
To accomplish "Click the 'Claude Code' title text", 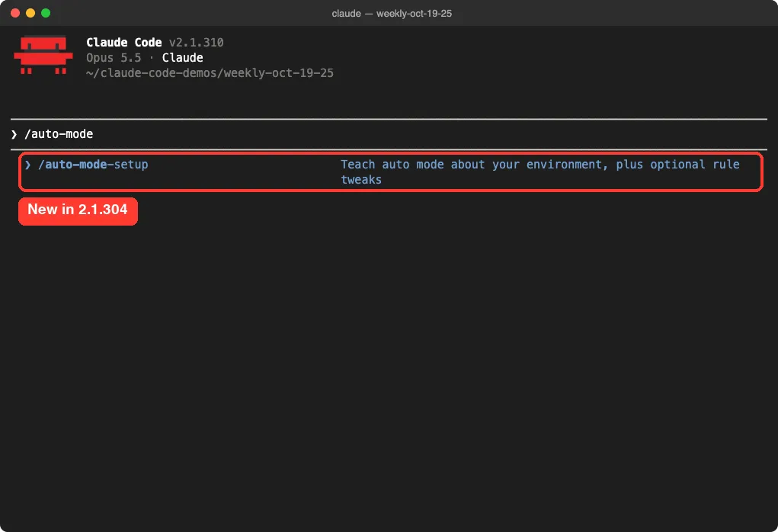I will (124, 42).
